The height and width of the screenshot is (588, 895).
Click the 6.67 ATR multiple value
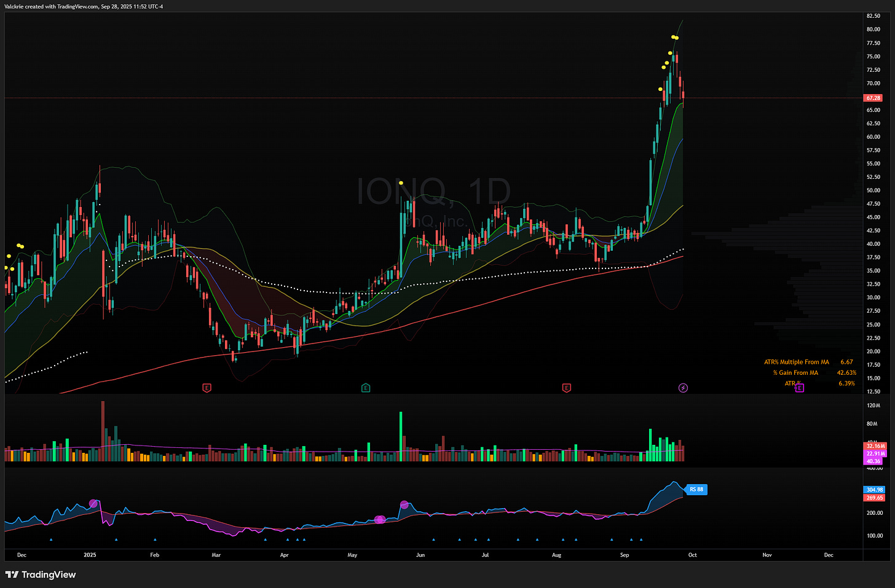point(846,362)
